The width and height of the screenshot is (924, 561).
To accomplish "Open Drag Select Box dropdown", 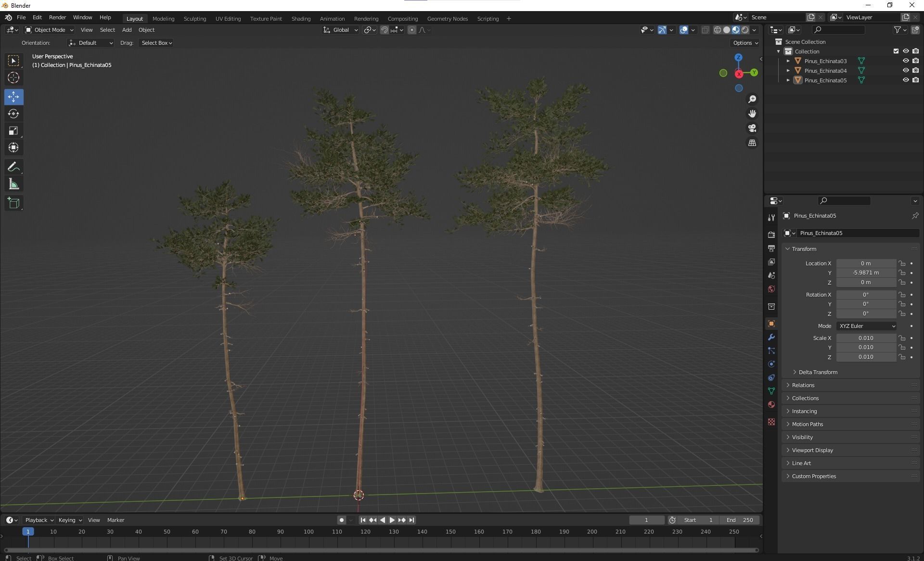I will [156, 43].
